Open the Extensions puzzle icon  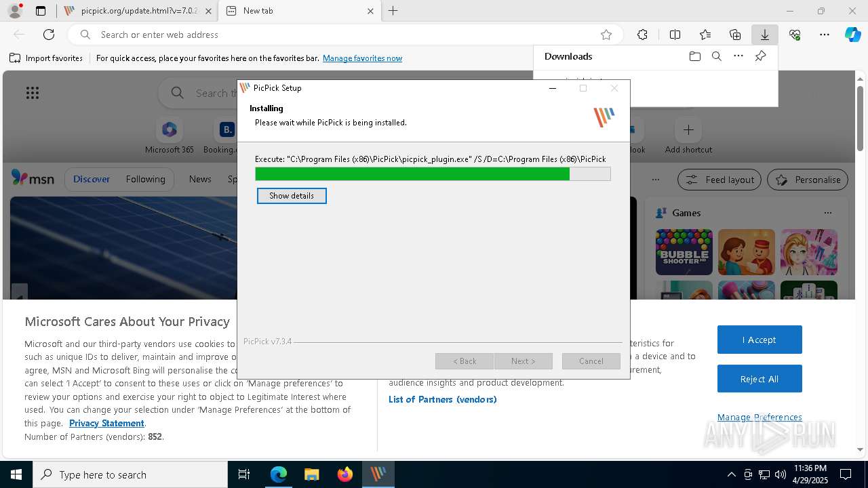click(642, 35)
